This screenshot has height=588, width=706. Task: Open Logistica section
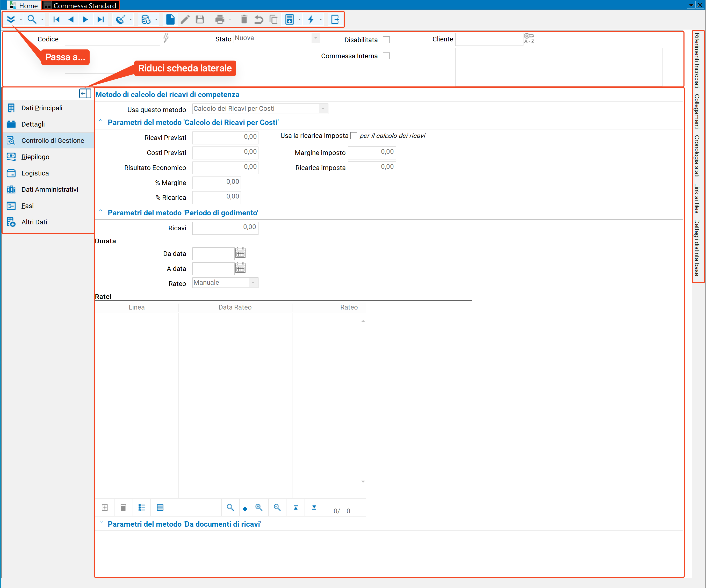pyautogui.click(x=48, y=173)
